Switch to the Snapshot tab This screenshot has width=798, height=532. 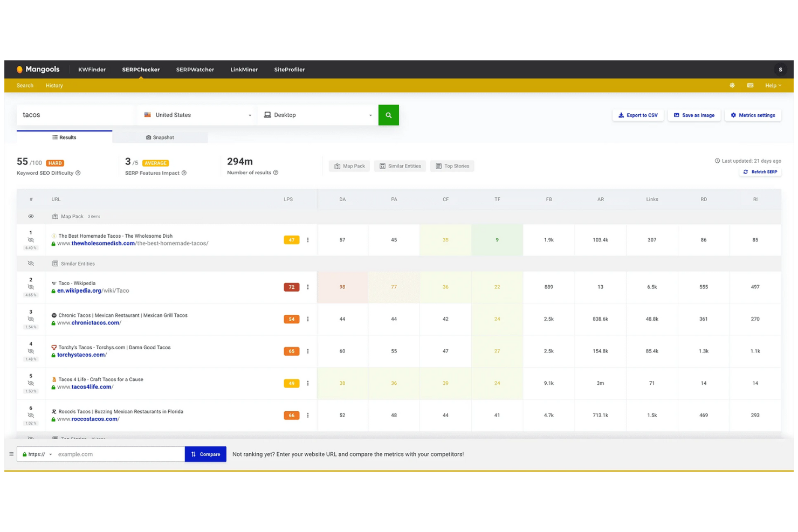pos(160,137)
